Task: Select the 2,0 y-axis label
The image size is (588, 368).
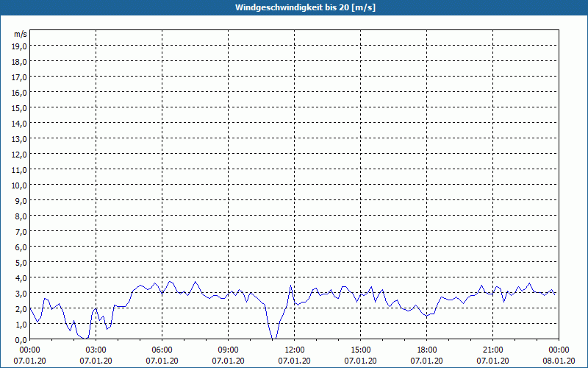Action: click(x=21, y=309)
